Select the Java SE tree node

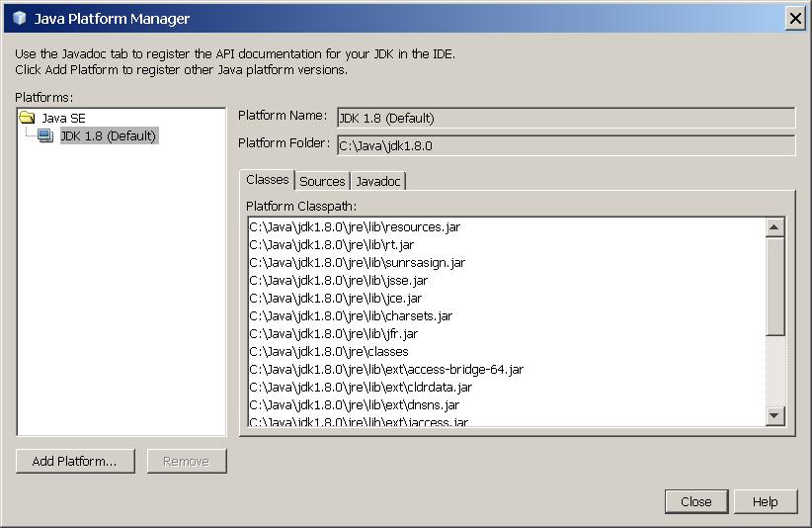tap(63, 118)
